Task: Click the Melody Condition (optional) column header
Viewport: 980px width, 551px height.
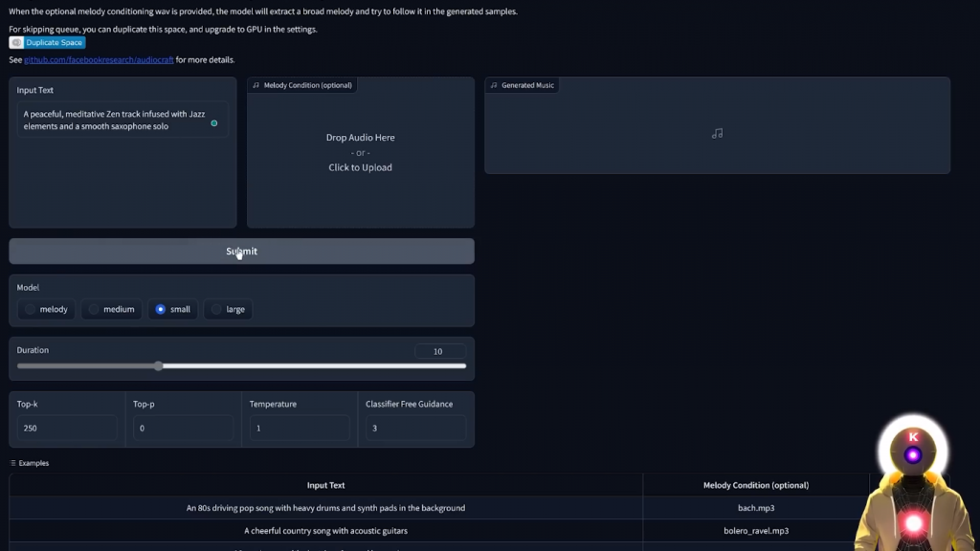Action: 756,485
